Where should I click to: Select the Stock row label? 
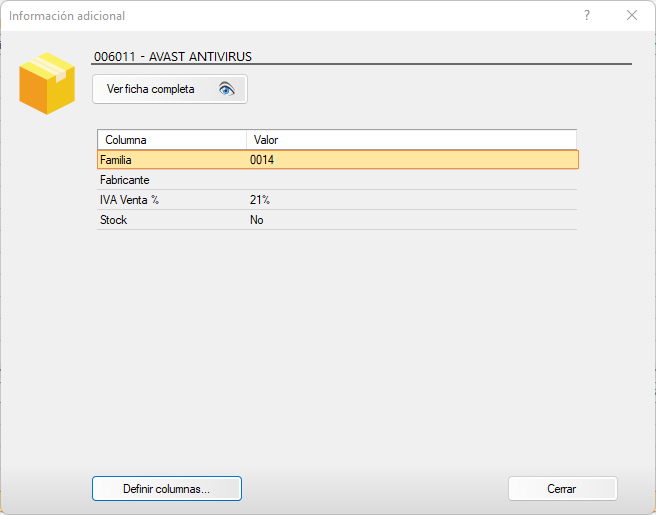[114, 220]
